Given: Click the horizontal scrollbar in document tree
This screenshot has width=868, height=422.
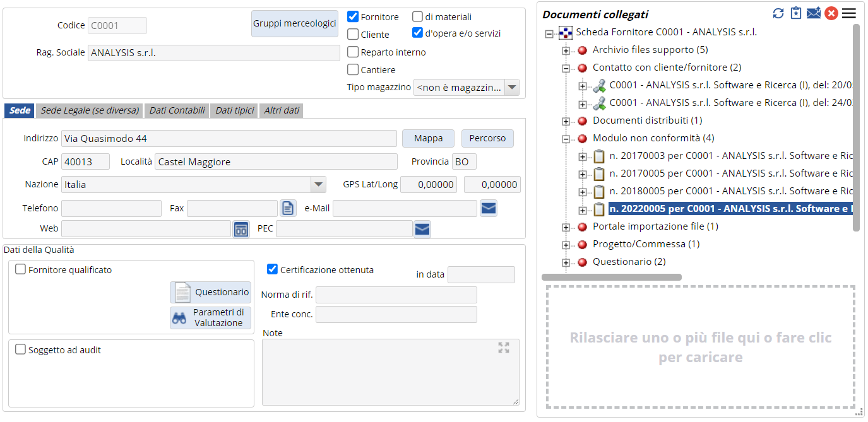Looking at the screenshot, I should point(611,277).
